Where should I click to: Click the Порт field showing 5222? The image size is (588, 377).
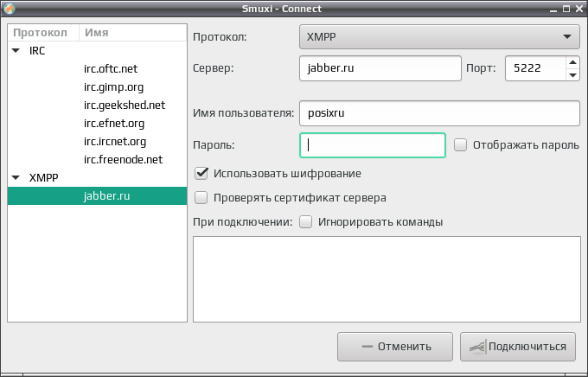click(535, 68)
